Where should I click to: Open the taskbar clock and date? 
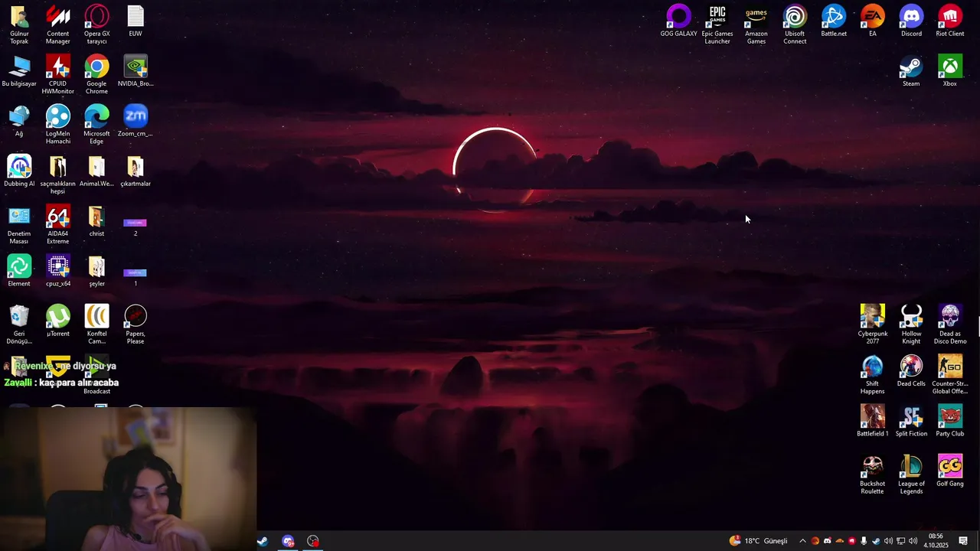click(x=936, y=541)
